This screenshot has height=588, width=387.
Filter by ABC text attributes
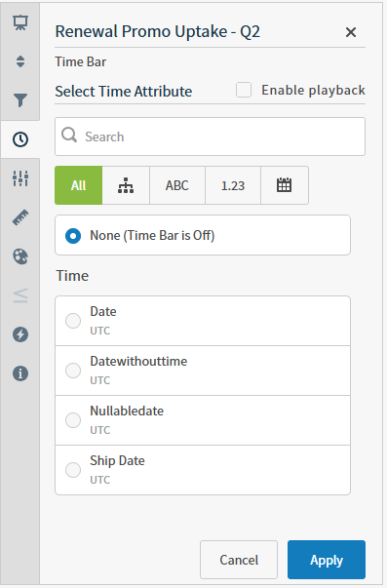pyautogui.click(x=177, y=185)
